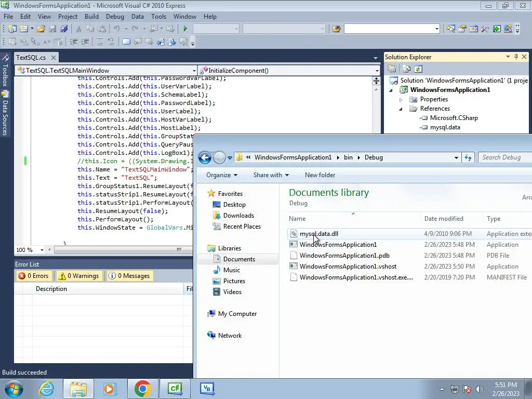
Task: Click the New Project toolbar icon
Action: pos(12,29)
